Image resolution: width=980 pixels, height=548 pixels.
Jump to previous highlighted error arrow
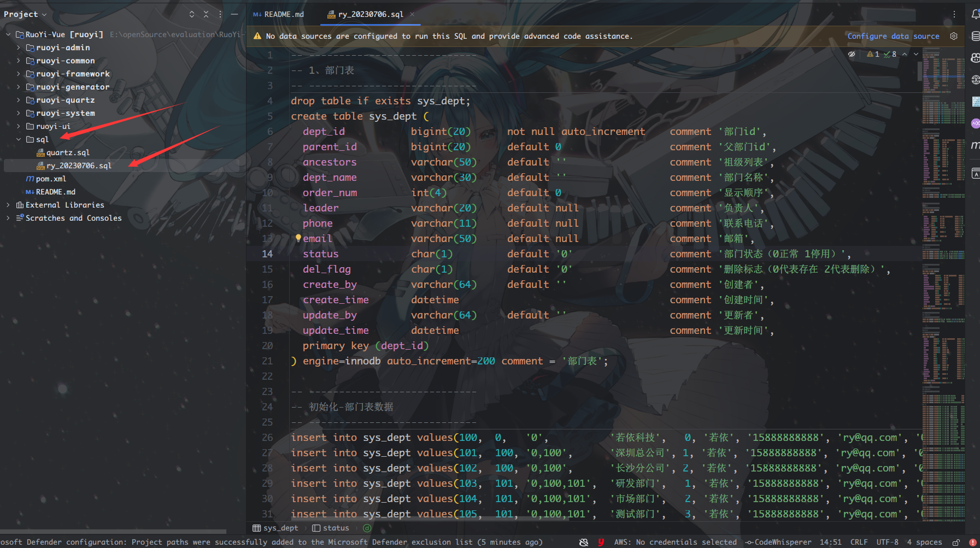point(905,54)
